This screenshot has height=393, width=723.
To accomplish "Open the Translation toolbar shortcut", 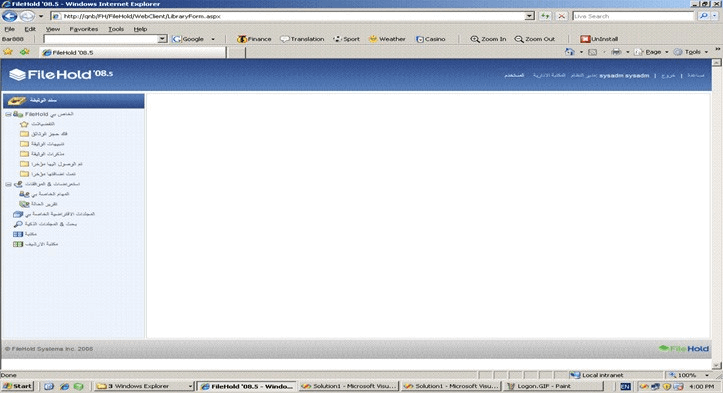I will point(302,39).
